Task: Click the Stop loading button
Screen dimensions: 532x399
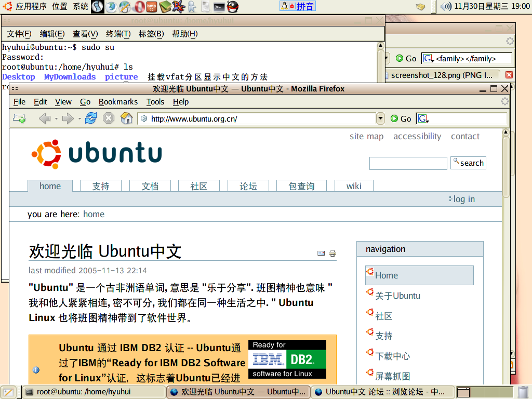Action: (109, 118)
